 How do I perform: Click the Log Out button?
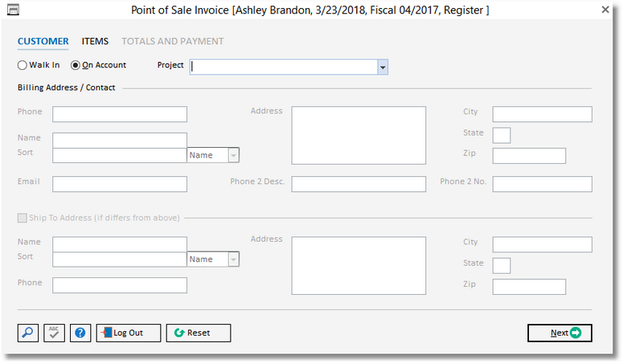click(129, 333)
